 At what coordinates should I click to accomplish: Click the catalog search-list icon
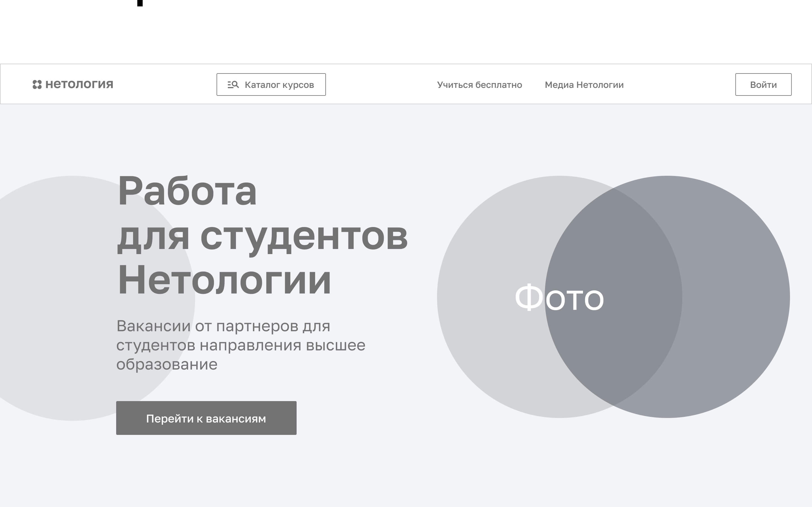tap(233, 85)
